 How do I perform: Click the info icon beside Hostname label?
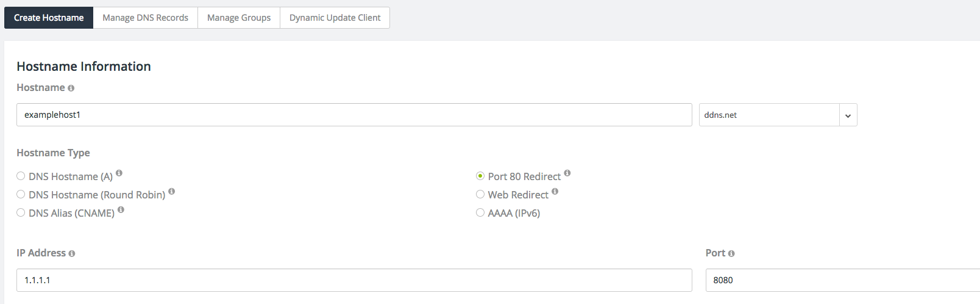71,89
